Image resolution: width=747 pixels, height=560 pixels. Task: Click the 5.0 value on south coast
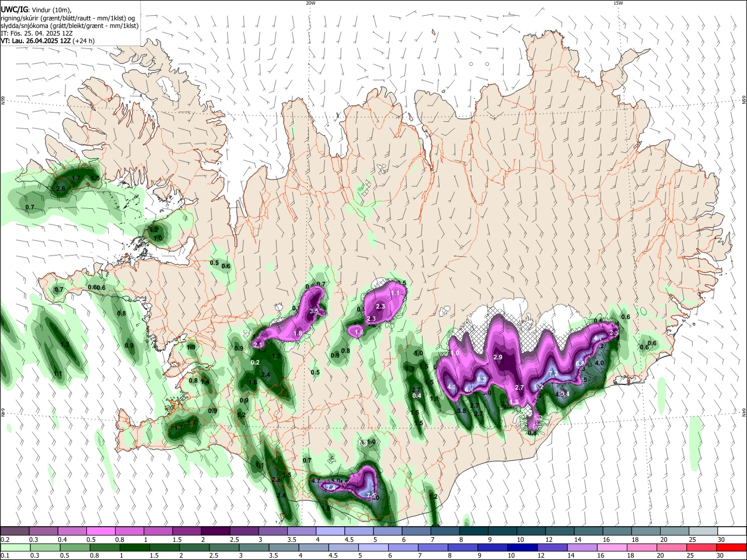point(336,481)
